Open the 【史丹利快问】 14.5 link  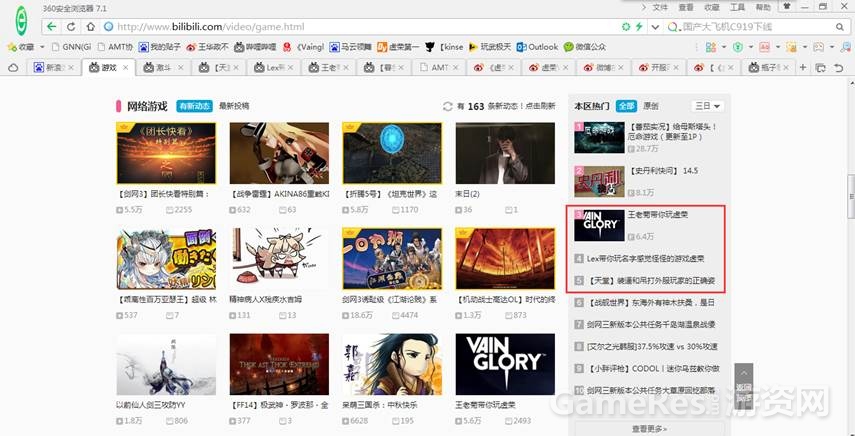[x=664, y=171]
